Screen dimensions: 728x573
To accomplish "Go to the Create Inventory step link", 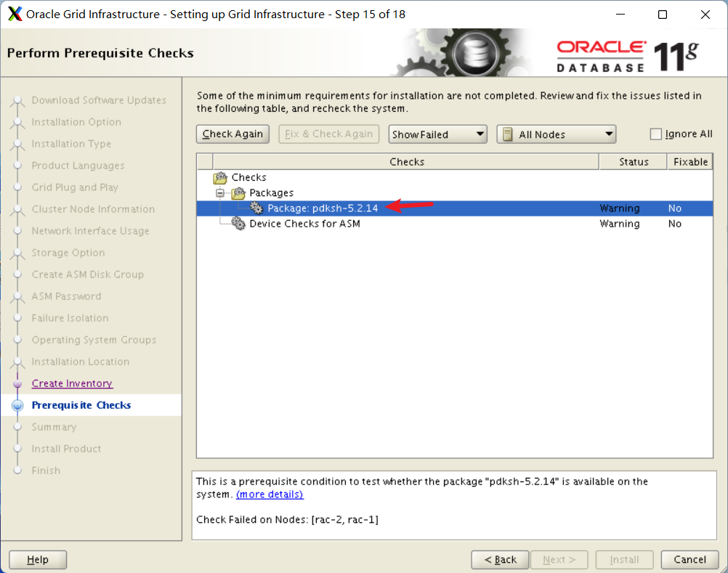I will click(72, 383).
